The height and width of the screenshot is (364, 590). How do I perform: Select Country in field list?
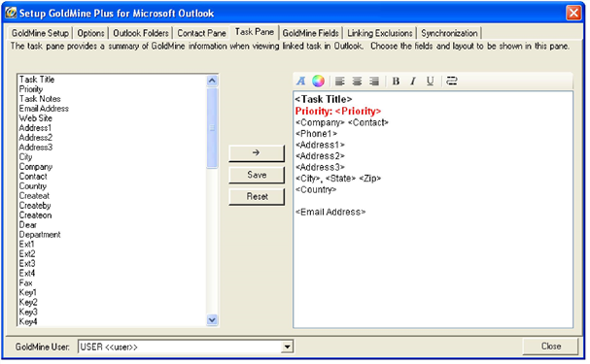coord(33,186)
